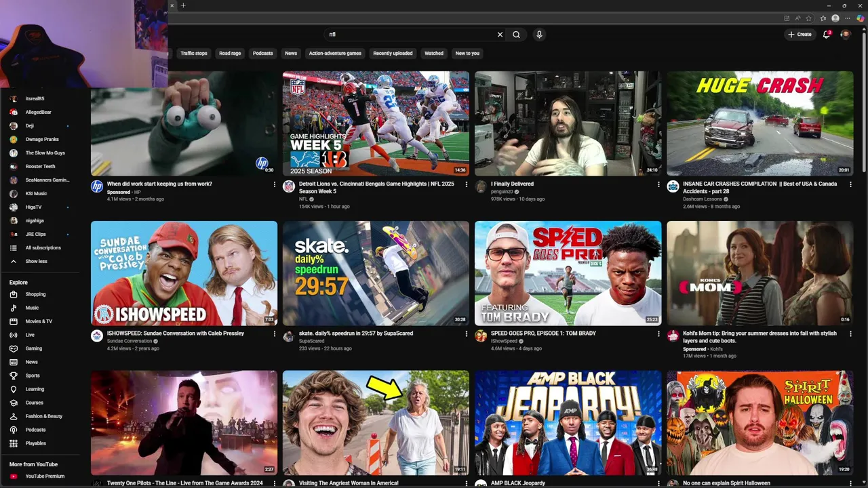Open the Sundae Conversation channel link

coord(130,341)
